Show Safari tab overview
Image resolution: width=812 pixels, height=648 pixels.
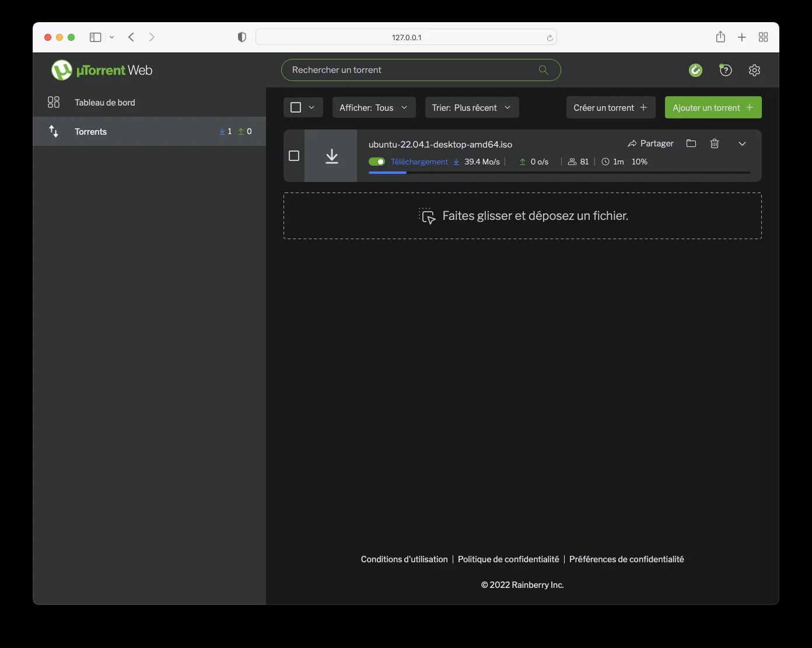tap(763, 37)
